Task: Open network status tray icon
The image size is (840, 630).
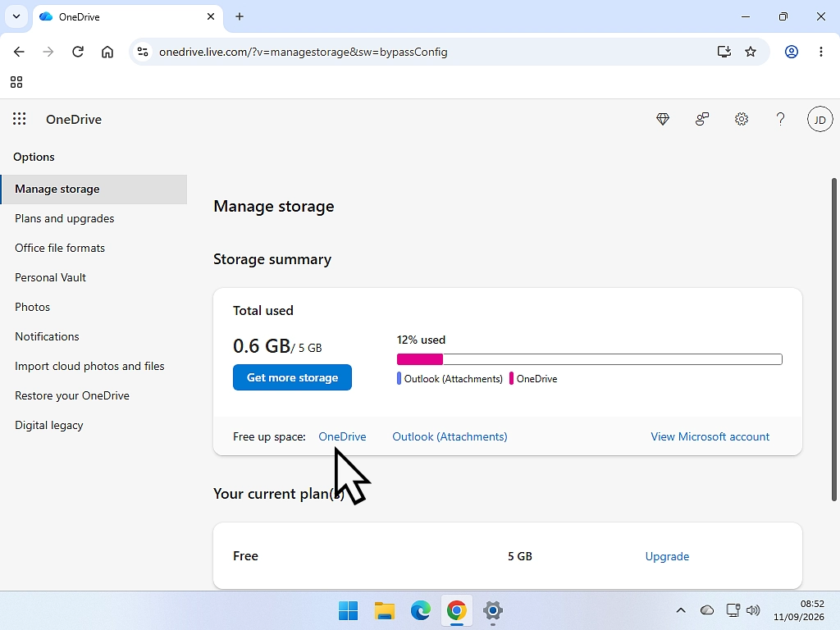Action: (733, 610)
